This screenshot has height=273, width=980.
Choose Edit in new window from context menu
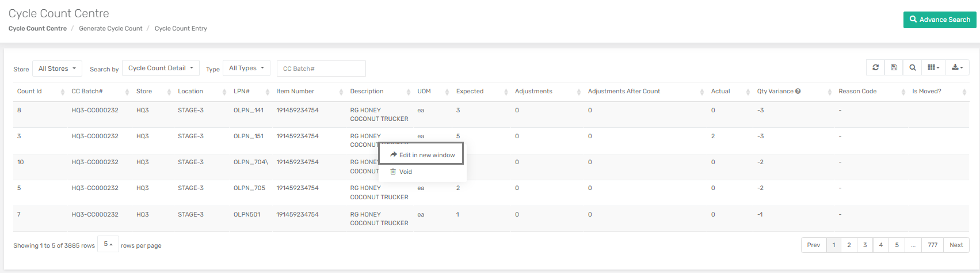(x=421, y=155)
